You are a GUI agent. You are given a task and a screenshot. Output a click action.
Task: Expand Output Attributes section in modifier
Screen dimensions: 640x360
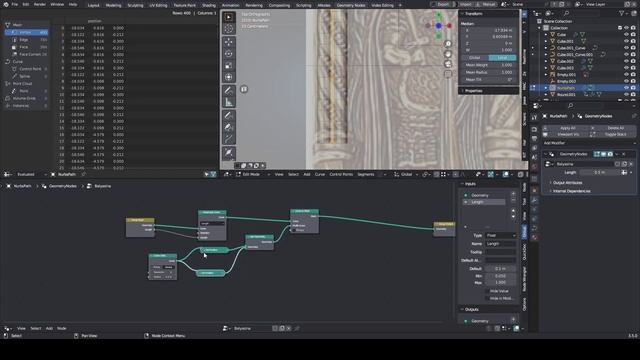pos(567,183)
